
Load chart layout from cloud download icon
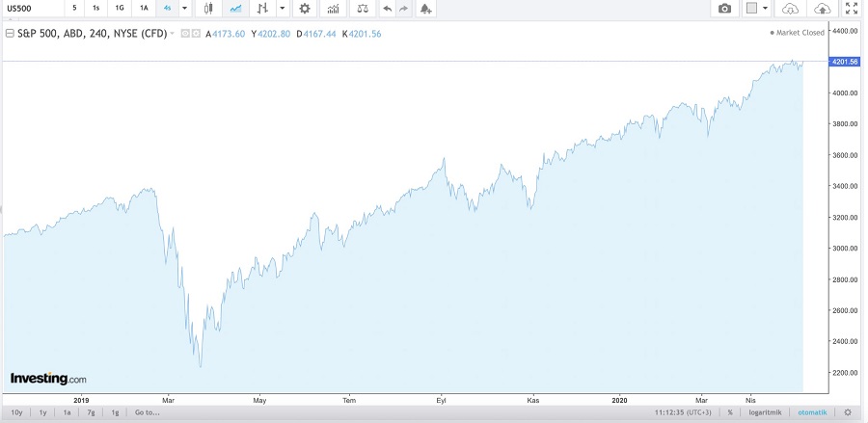coord(791,9)
